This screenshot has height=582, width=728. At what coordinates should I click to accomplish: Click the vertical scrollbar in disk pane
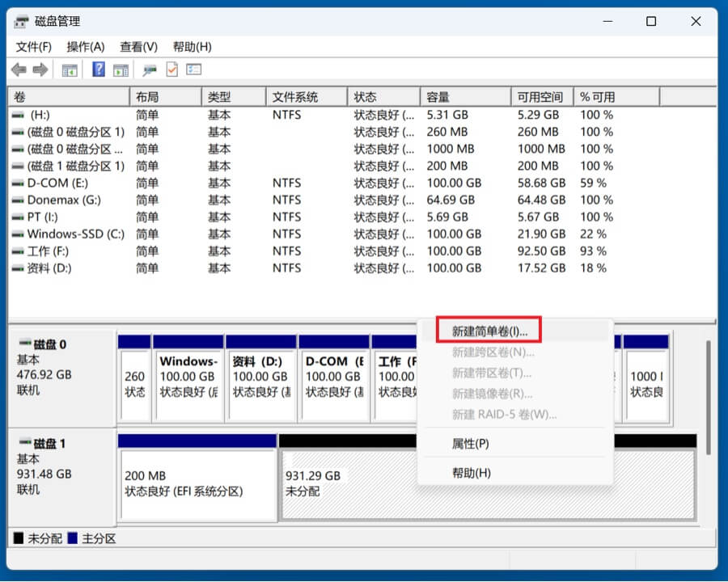coord(709,396)
